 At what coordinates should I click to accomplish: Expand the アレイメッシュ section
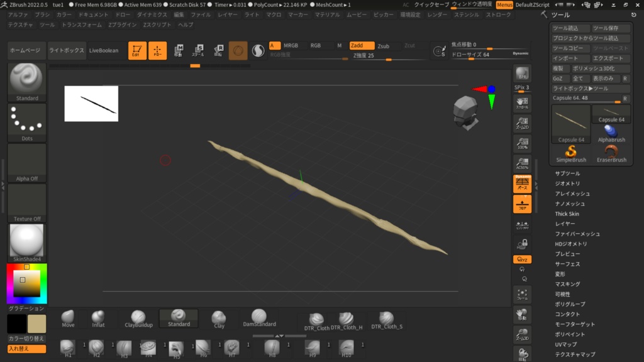point(572,194)
